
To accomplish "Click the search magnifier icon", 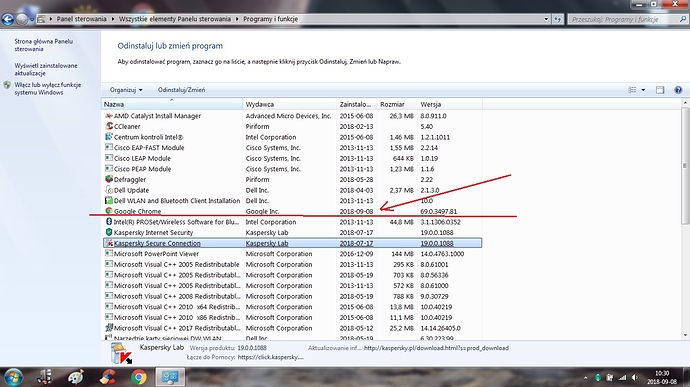I will point(683,19).
